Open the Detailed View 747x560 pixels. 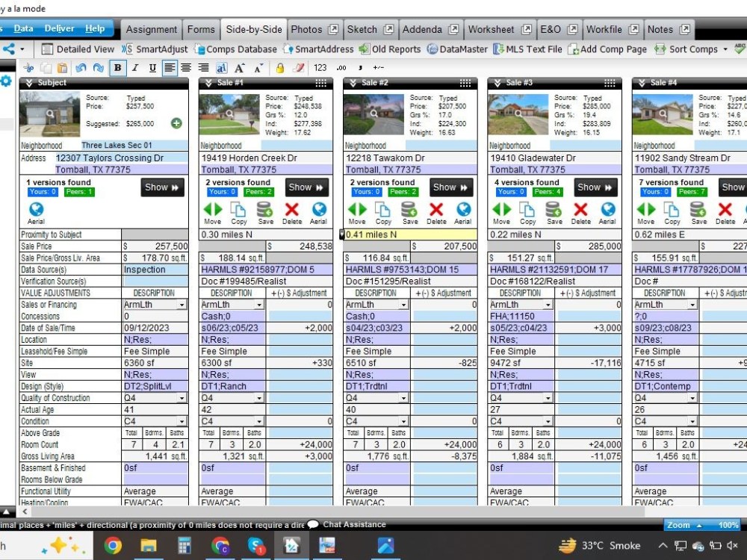tap(78, 49)
